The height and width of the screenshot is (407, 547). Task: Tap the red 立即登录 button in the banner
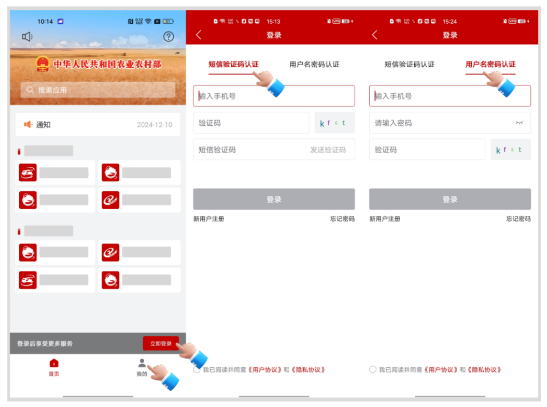(x=161, y=344)
